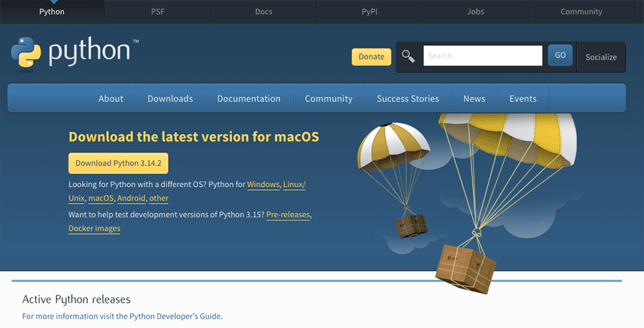Screen dimensions: 644x328
Task: Open the About navigation menu
Action: click(111, 99)
